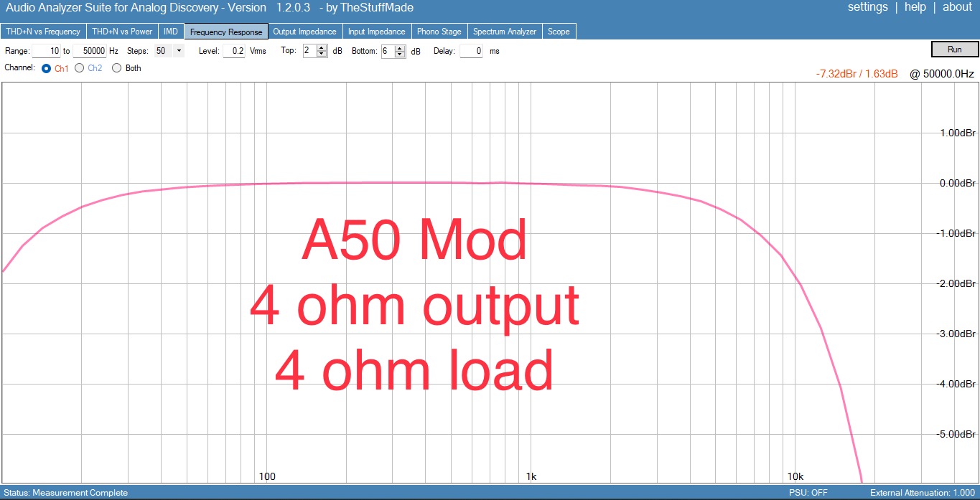Open the help link
The height and width of the screenshot is (500, 980).
point(915,7)
